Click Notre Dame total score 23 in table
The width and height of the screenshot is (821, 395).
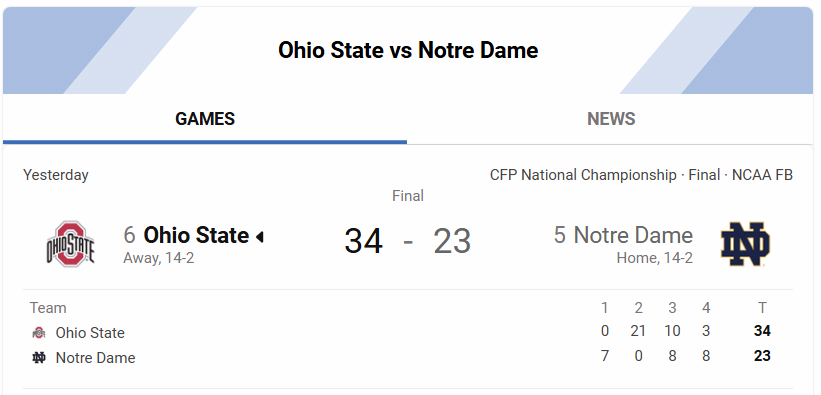pos(762,356)
